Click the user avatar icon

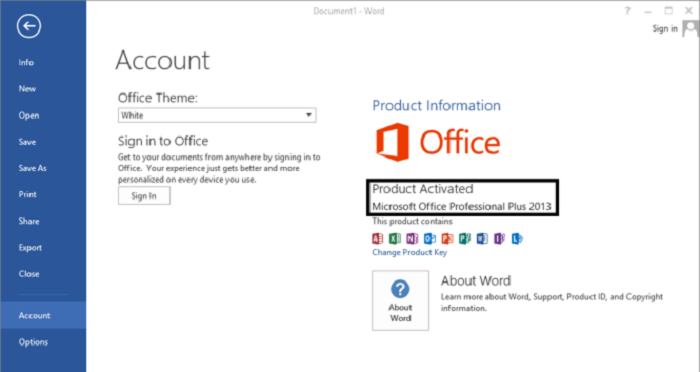pyautogui.click(x=691, y=29)
